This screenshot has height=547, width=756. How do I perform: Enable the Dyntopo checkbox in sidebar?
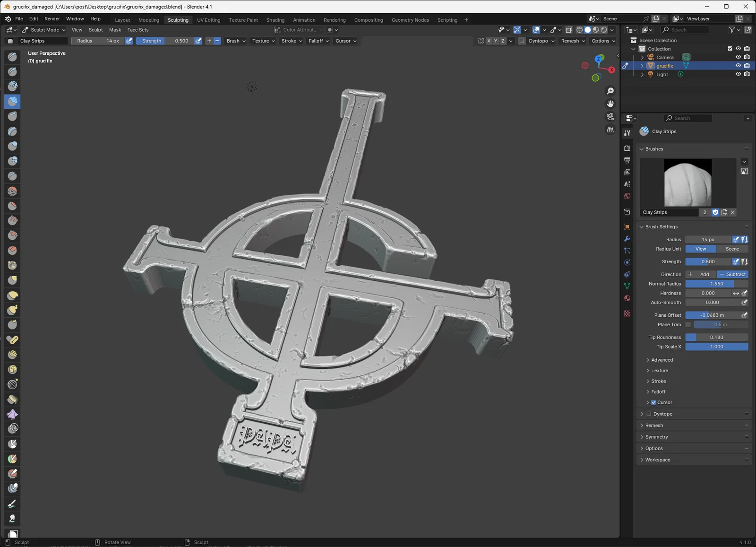pos(649,414)
